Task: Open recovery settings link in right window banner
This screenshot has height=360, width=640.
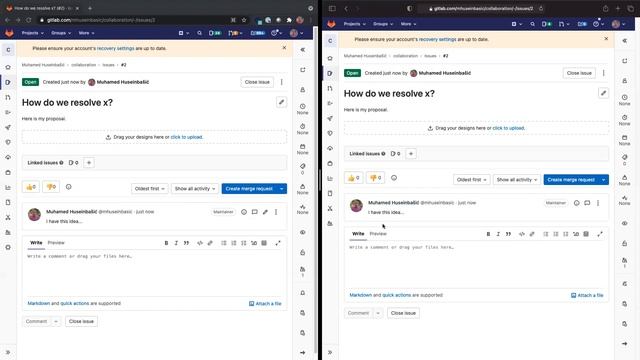Action: (437, 39)
